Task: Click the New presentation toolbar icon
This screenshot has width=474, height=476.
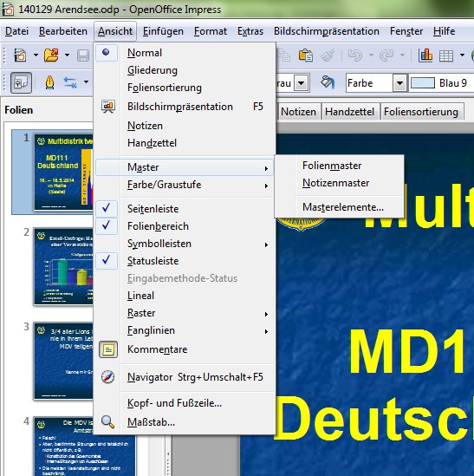Action: [20, 55]
